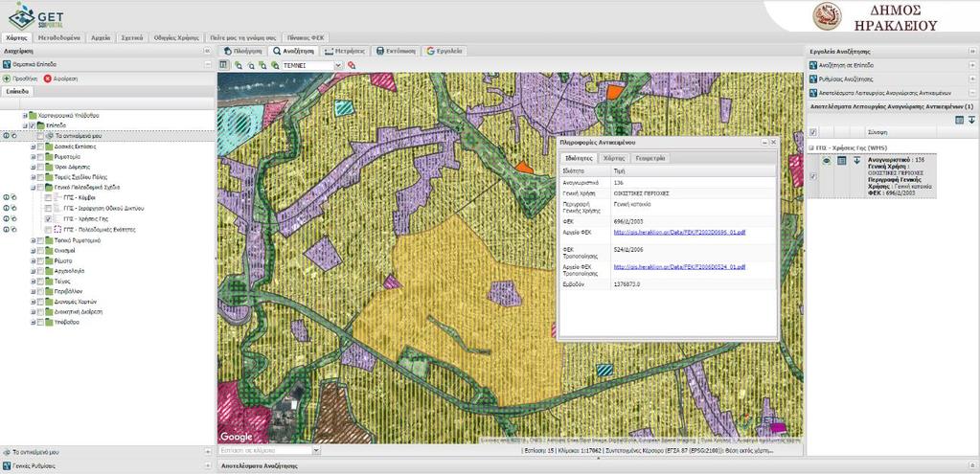Open the ΤΕΜΝΕΙ spatial operator dropdown
The height and width of the screenshot is (474, 980).
[339, 65]
